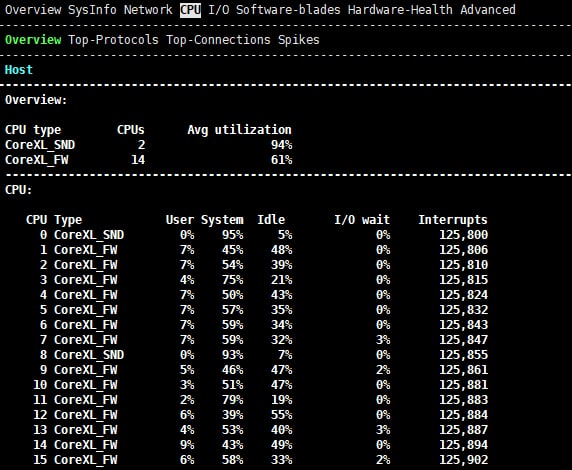The width and height of the screenshot is (572, 470).
Task: Click the 55% Idle value for CPU 12
Action: pyautogui.click(x=281, y=415)
